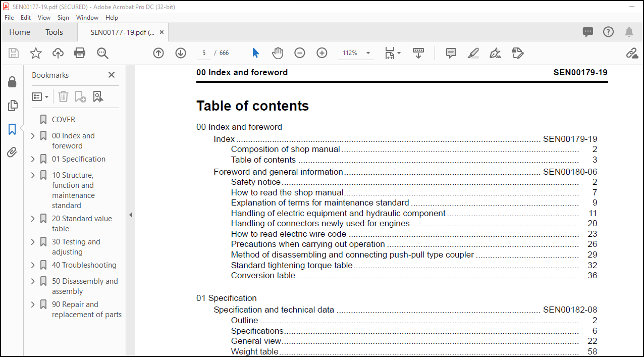Screen dimensions: 644x357
Task: Activate the Hand pan tool
Action: [278, 53]
